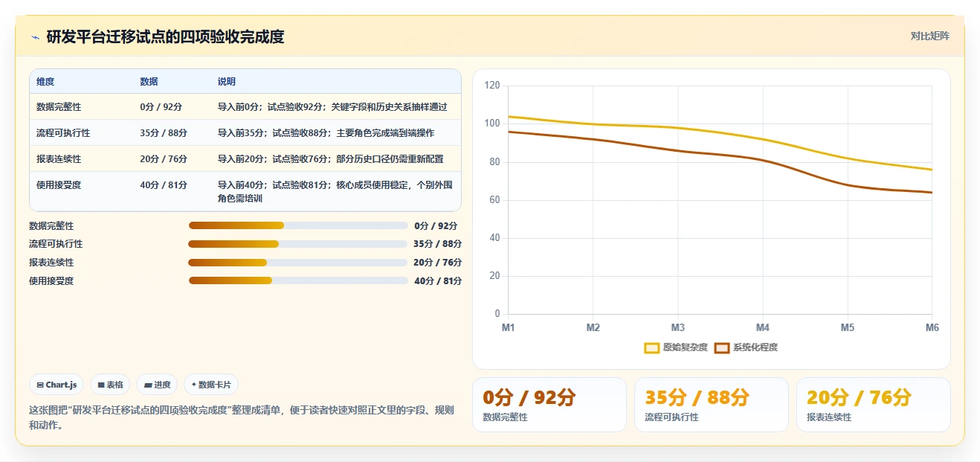Click the 报表连续性 label left of its progress bar
This screenshot has height=462, width=980.
[x=51, y=263]
